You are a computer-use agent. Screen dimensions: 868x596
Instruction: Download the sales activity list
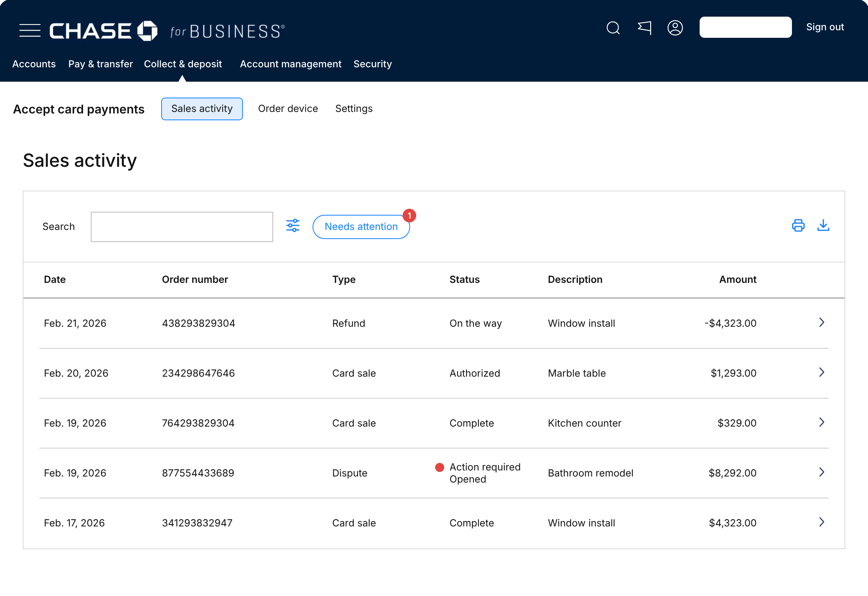823,225
